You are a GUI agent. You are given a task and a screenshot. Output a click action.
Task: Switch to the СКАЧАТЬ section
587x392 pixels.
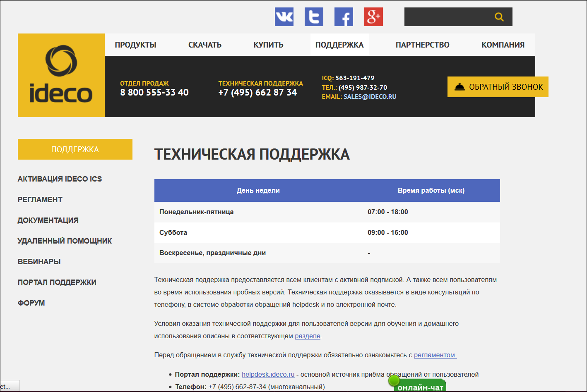[x=204, y=44]
